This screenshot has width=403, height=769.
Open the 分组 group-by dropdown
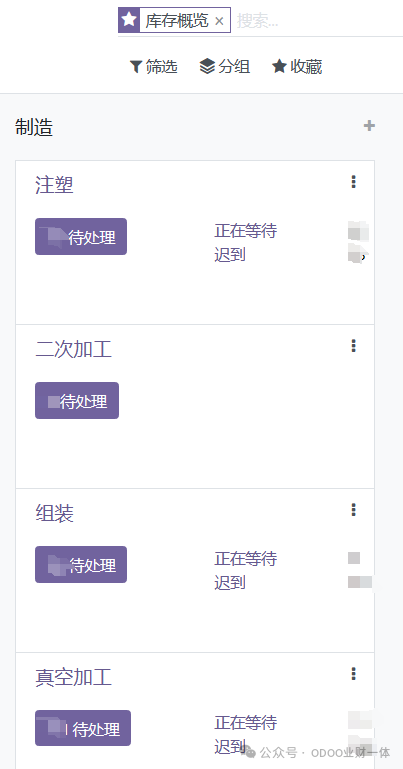coord(225,66)
